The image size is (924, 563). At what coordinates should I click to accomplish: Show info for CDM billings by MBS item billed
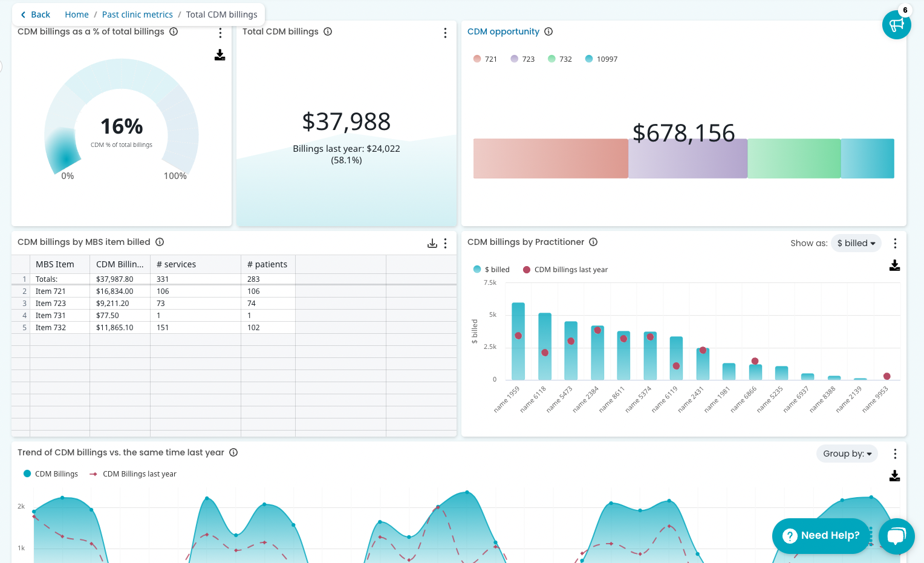point(160,242)
